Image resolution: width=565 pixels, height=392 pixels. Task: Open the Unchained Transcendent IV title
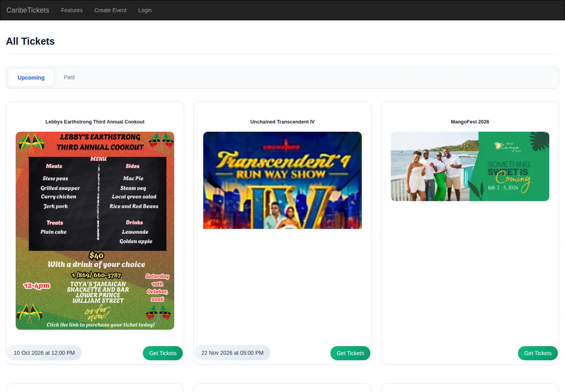tap(282, 122)
